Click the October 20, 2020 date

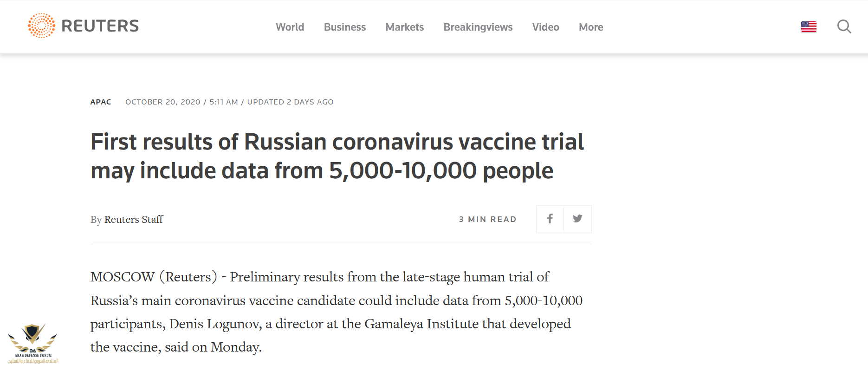click(x=162, y=102)
